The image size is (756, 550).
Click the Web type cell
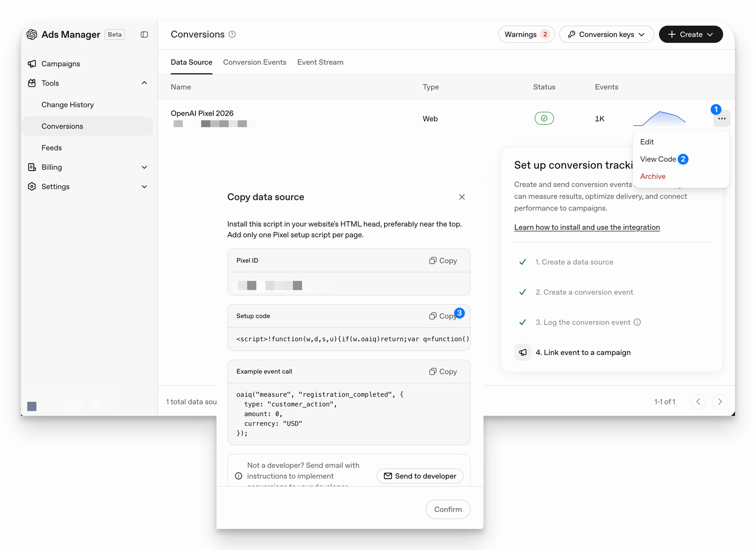pos(430,119)
